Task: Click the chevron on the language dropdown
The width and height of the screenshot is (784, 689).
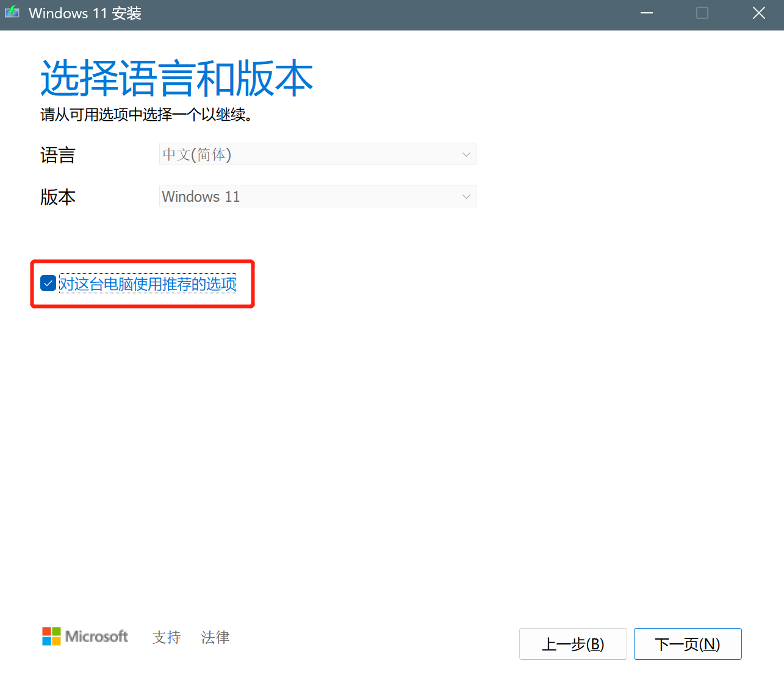Action: (x=466, y=154)
